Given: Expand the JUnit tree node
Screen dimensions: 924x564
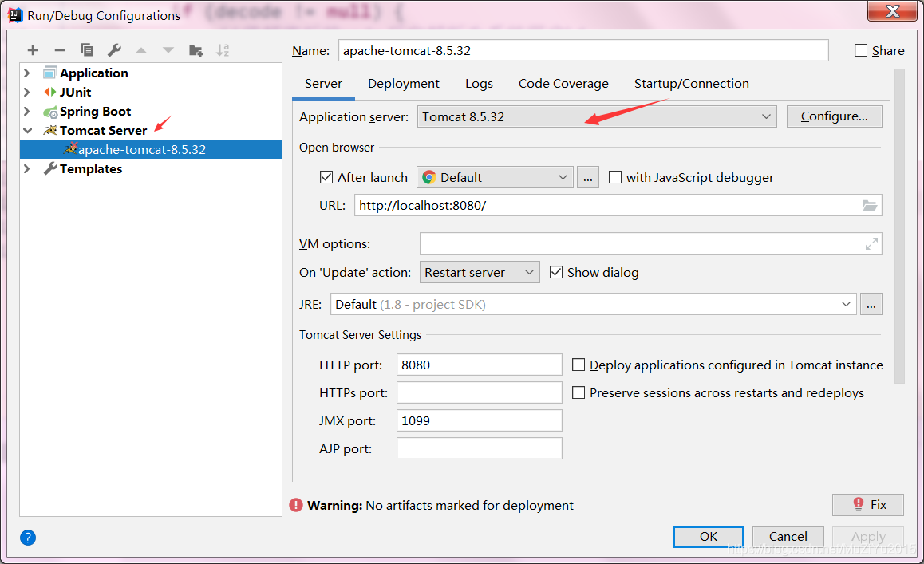Looking at the screenshot, I should coord(27,92).
